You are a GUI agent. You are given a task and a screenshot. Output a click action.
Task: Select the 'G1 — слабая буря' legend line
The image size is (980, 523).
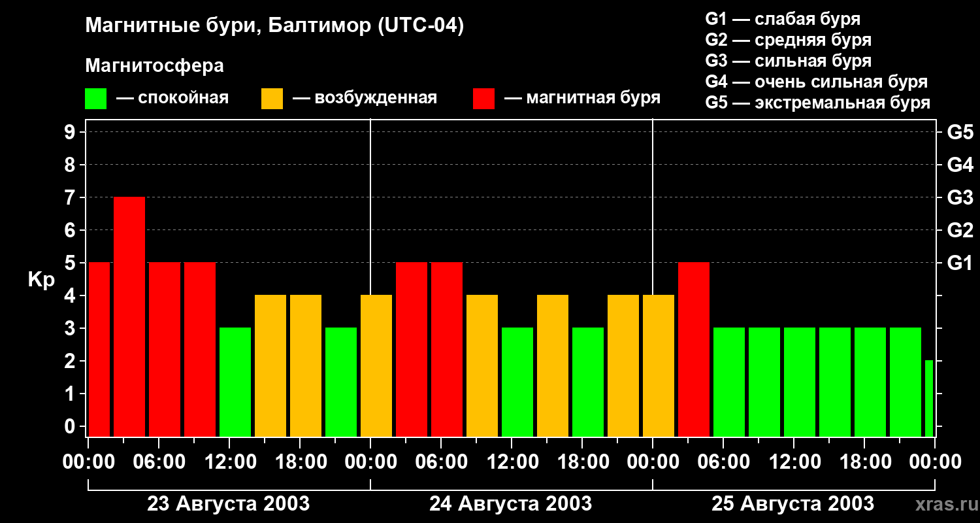(782, 19)
